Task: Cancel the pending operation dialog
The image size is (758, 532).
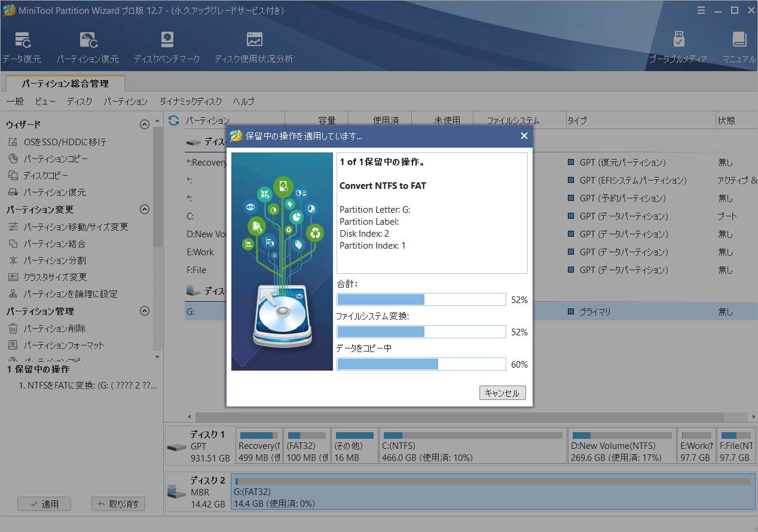Action: point(503,393)
